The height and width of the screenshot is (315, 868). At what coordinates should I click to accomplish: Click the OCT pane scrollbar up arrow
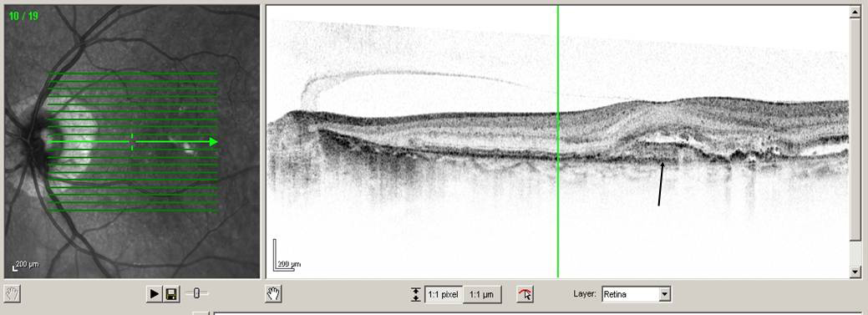855,12
